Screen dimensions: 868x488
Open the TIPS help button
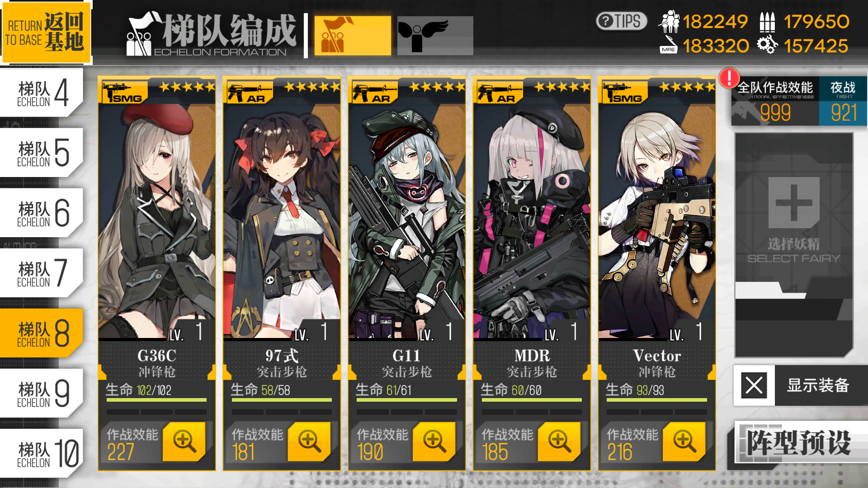click(x=622, y=21)
